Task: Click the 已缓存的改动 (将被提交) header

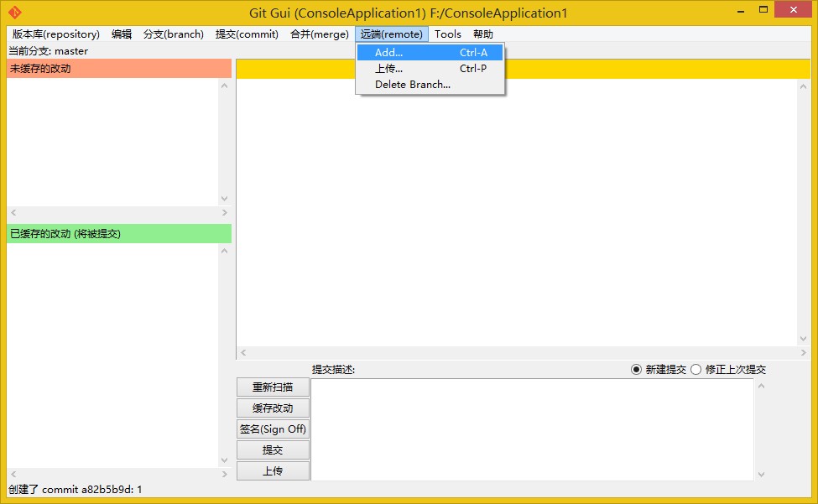Action: (119, 233)
